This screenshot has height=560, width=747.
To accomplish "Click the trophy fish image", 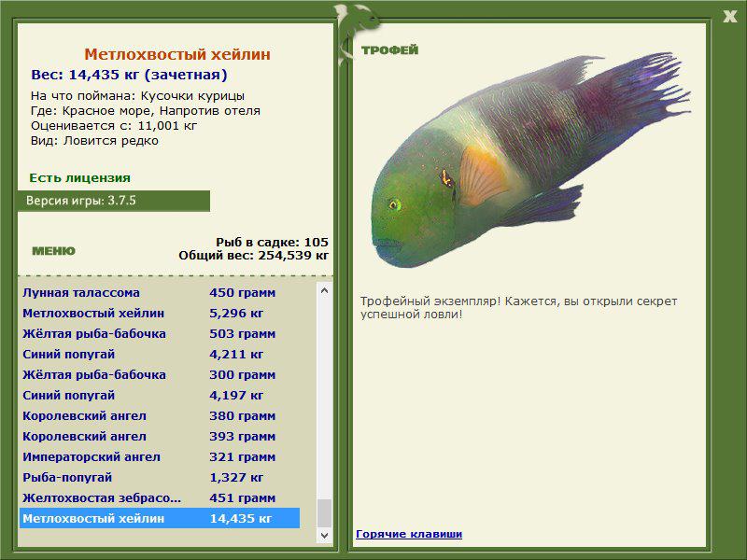I will point(531,160).
